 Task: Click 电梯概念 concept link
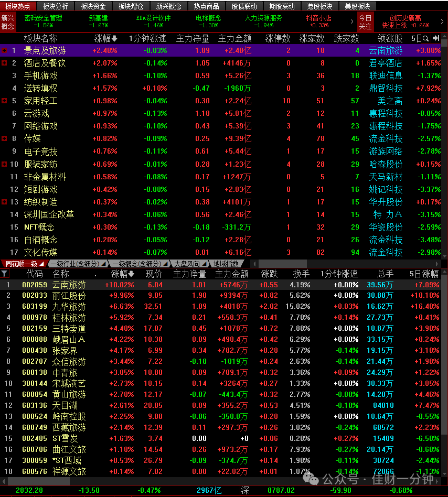click(208, 18)
